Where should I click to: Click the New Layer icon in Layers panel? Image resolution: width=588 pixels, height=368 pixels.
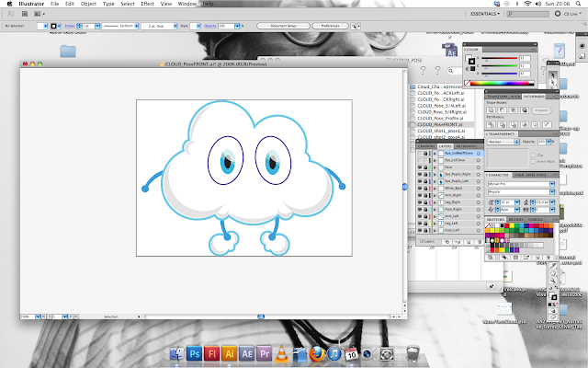coord(469,242)
